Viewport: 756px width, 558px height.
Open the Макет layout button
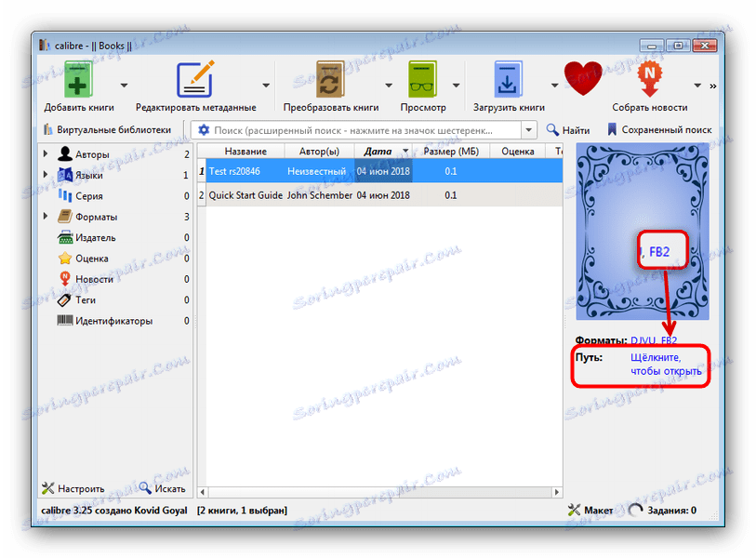(590, 510)
